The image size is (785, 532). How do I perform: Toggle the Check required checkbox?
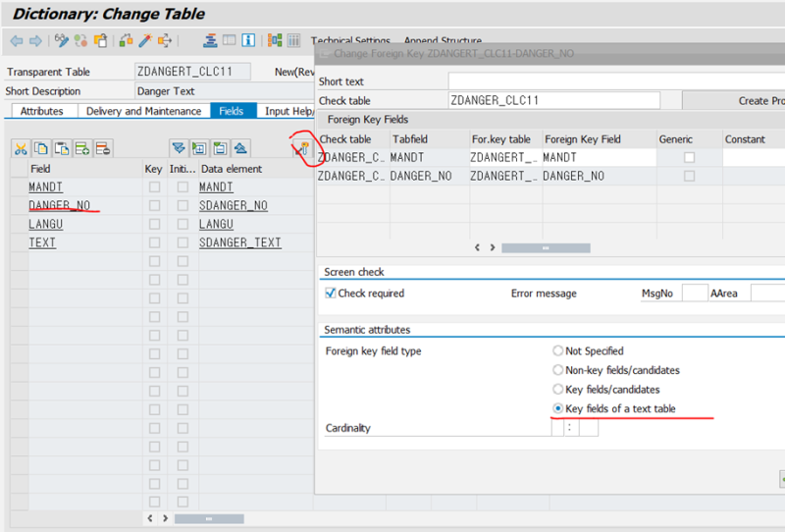331,293
